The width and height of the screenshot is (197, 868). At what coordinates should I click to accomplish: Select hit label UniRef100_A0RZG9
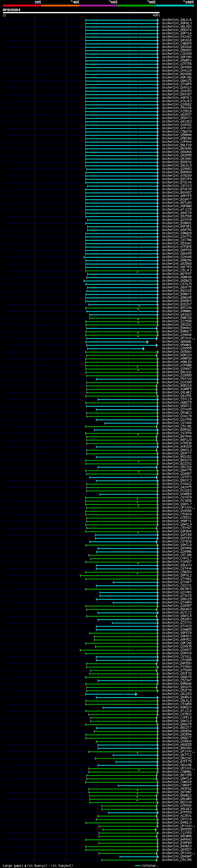point(177,447)
